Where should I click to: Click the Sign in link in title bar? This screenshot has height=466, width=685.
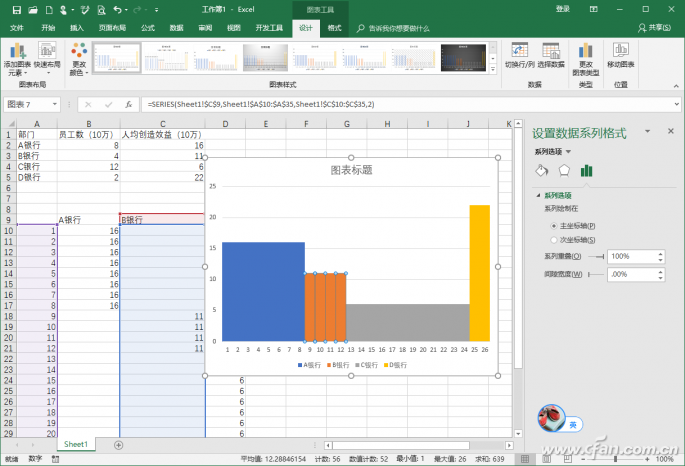coord(563,9)
